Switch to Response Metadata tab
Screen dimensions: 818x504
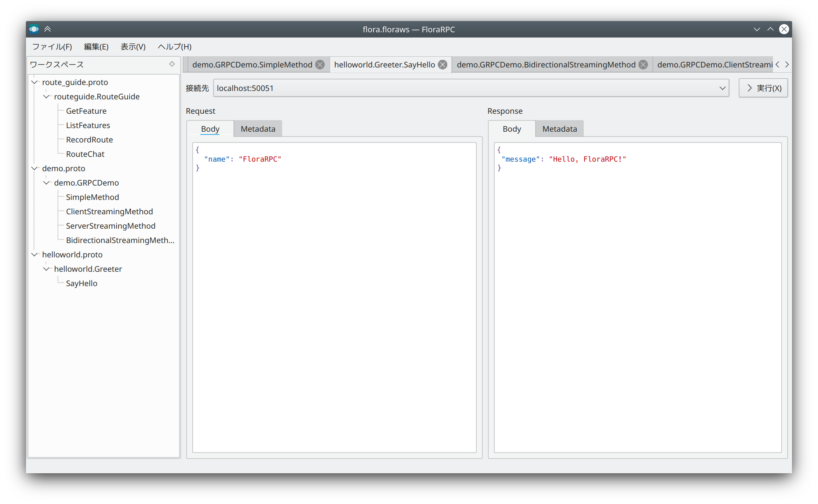pyautogui.click(x=559, y=129)
